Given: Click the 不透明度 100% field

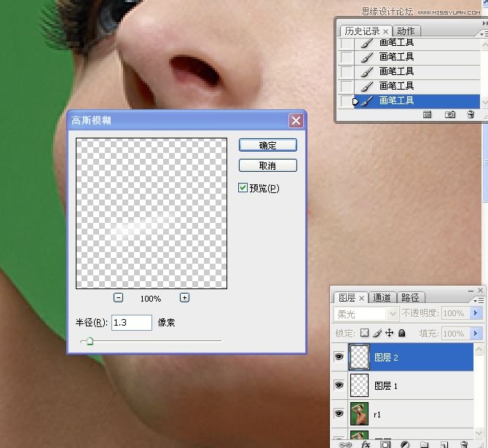Looking at the screenshot, I should click(457, 313).
